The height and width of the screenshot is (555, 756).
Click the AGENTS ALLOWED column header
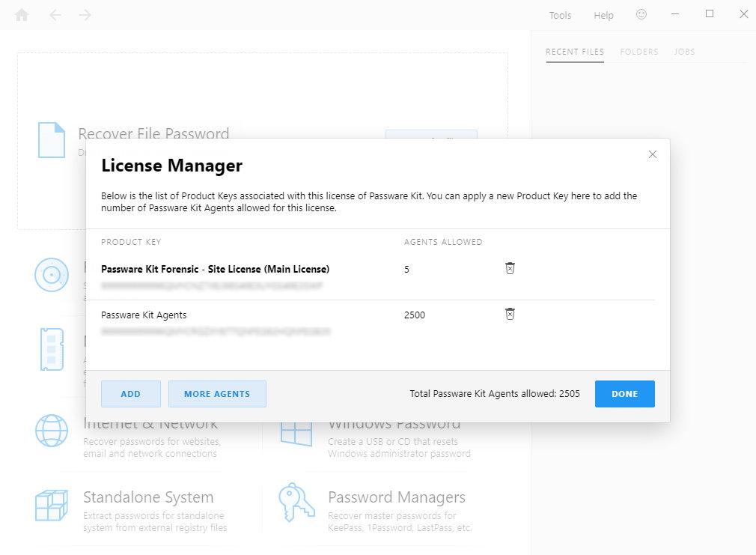(x=443, y=242)
